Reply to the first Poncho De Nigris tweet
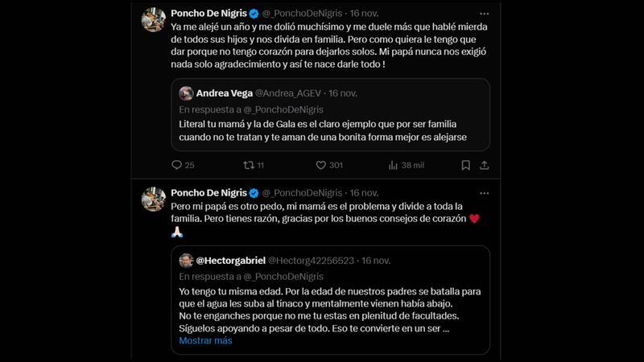This screenshot has width=644, height=362. pos(178,166)
